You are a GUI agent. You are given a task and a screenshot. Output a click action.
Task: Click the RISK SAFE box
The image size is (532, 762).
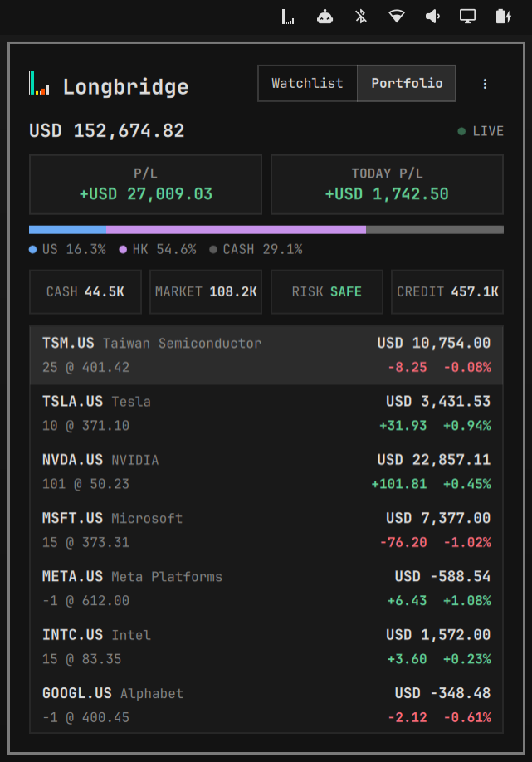[x=326, y=291]
